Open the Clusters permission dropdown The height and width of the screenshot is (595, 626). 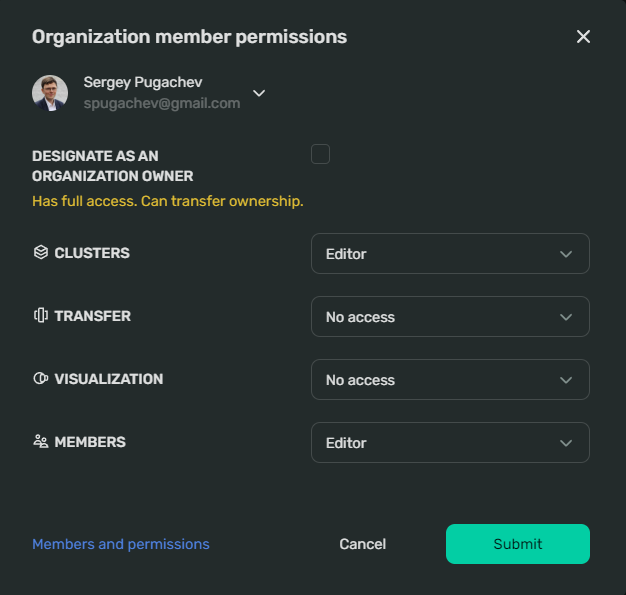[x=450, y=254]
